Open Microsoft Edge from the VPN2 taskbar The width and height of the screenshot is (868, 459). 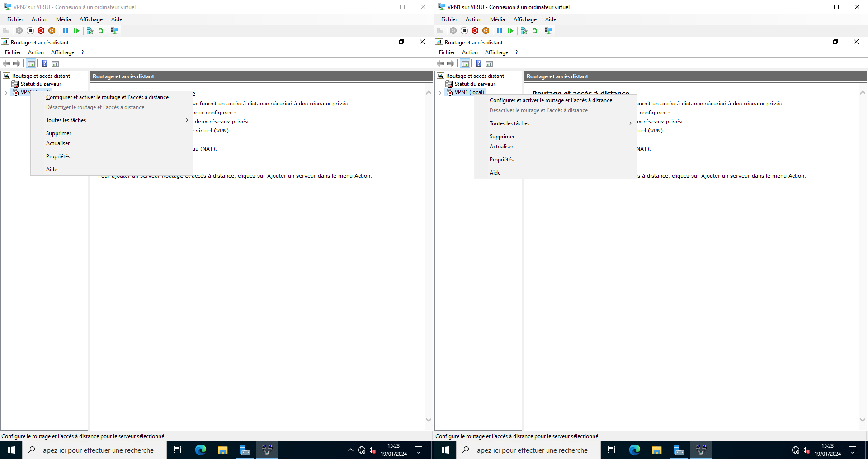click(200, 450)
